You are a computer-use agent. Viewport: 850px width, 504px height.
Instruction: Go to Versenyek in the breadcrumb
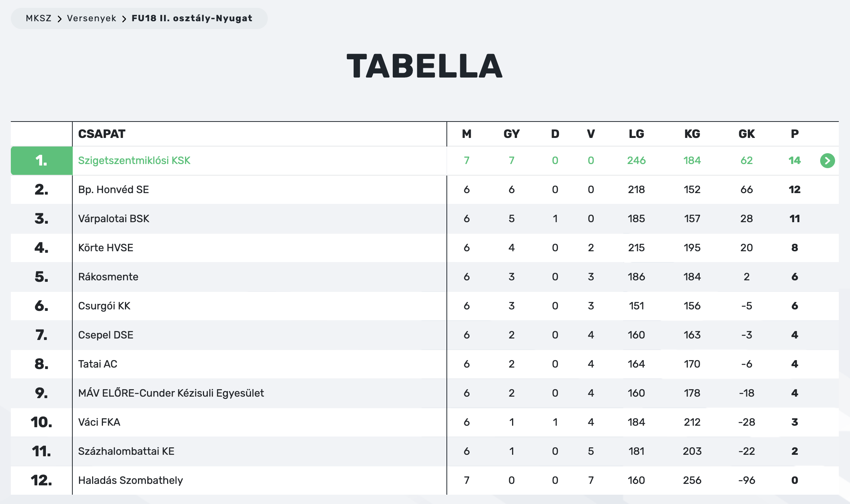[x=91, y=18]
